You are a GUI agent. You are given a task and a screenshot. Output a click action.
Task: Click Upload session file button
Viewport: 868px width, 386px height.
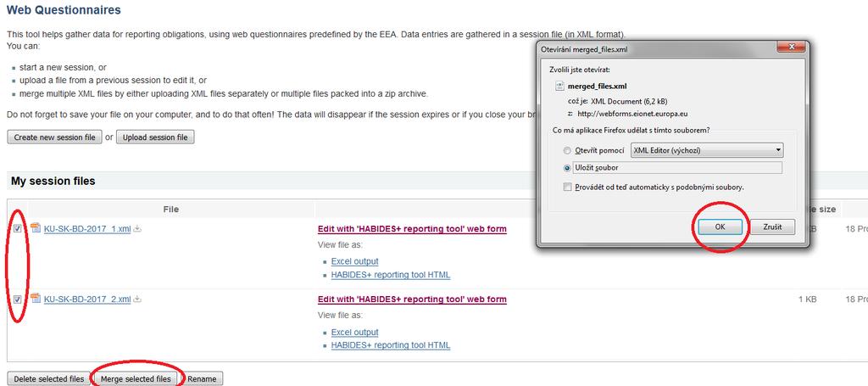(155, 137)
